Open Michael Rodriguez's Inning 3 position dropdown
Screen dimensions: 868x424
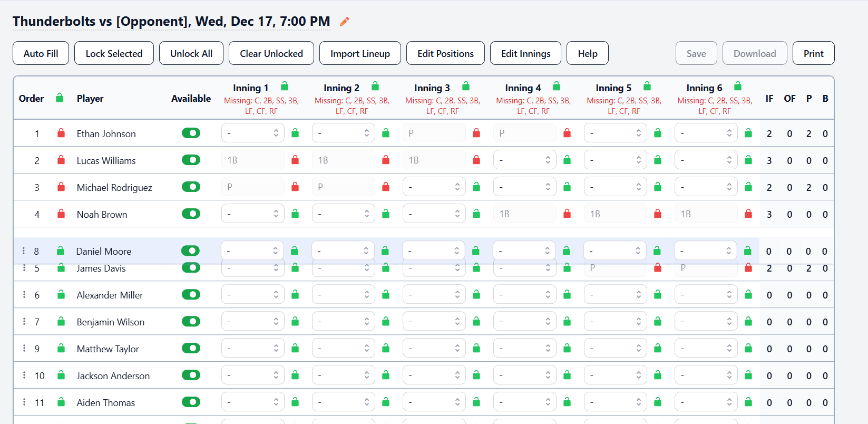(434, 187)
